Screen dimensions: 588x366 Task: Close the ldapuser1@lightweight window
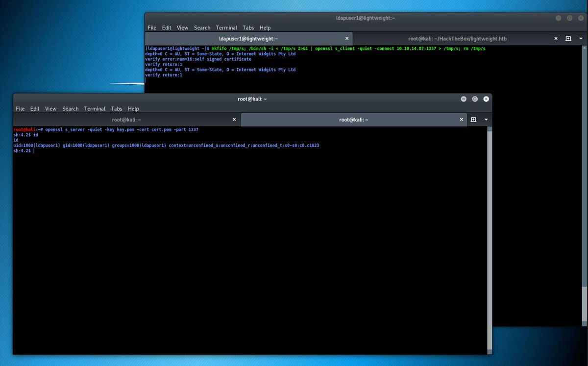click(581, 18)
